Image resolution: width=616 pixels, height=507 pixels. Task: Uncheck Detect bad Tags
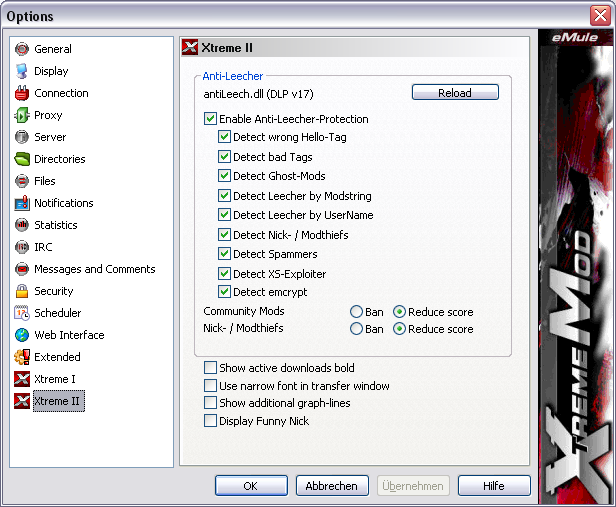(224, 157)
